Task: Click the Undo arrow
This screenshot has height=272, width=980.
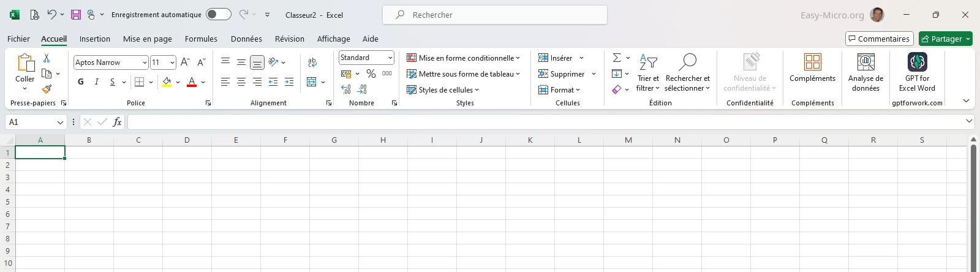Action: pyautogui.click(x=52, y=15)
